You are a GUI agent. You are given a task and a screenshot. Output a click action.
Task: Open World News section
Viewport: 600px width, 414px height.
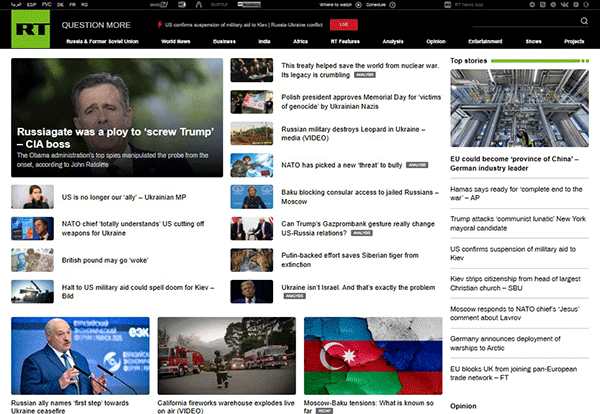176,41
